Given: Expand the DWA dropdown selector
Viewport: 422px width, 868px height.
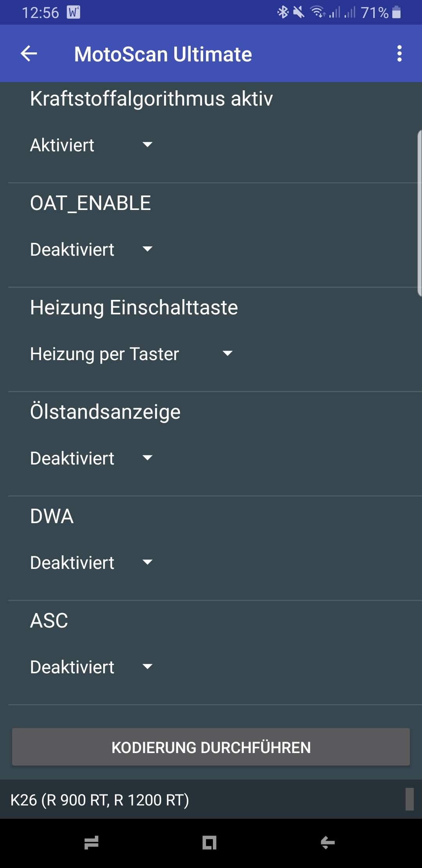Looking at the screenshot, I should click(91, 563).
